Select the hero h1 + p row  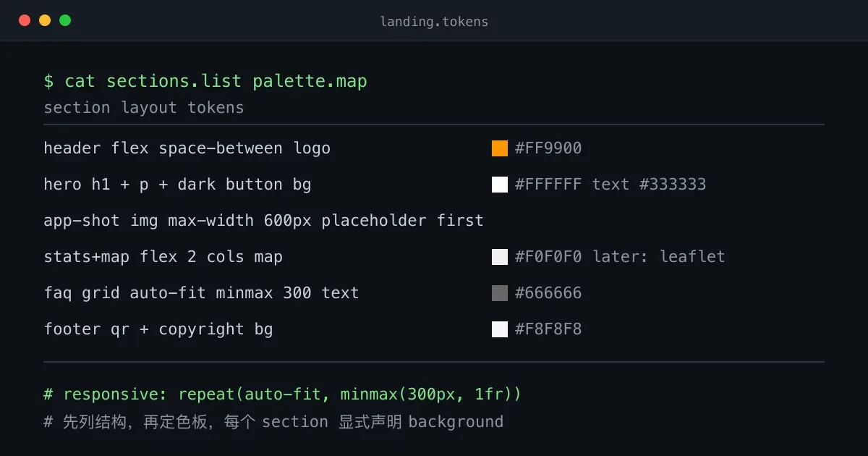[434, 185]
